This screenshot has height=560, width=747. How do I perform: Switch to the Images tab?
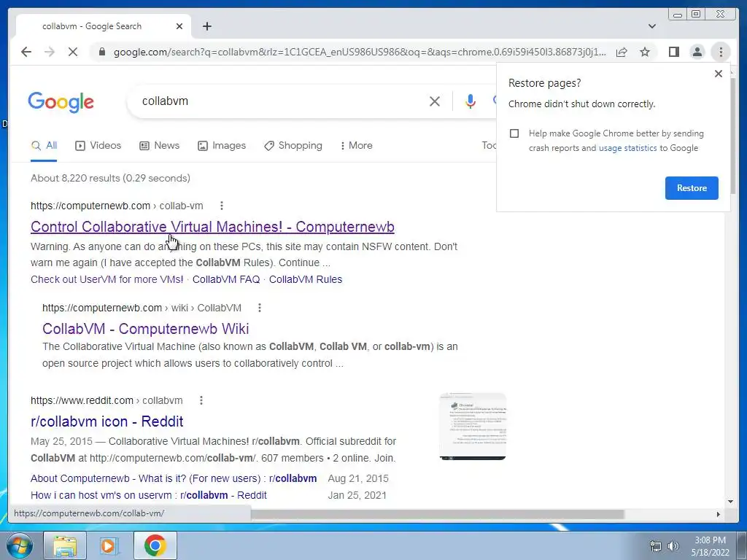point(222,146)
